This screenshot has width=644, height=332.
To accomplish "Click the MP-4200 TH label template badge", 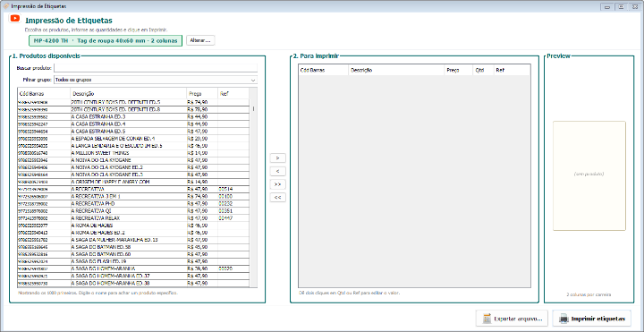I will coord(106,40).
